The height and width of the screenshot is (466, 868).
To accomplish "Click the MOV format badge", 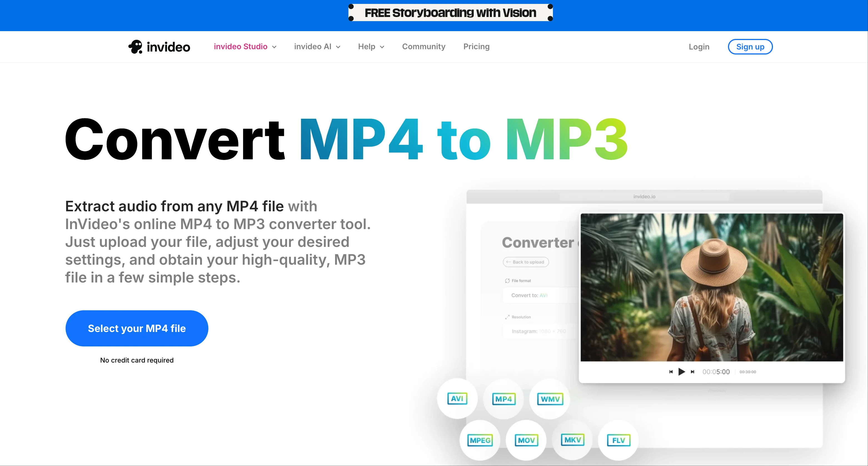I will (526, 440).
